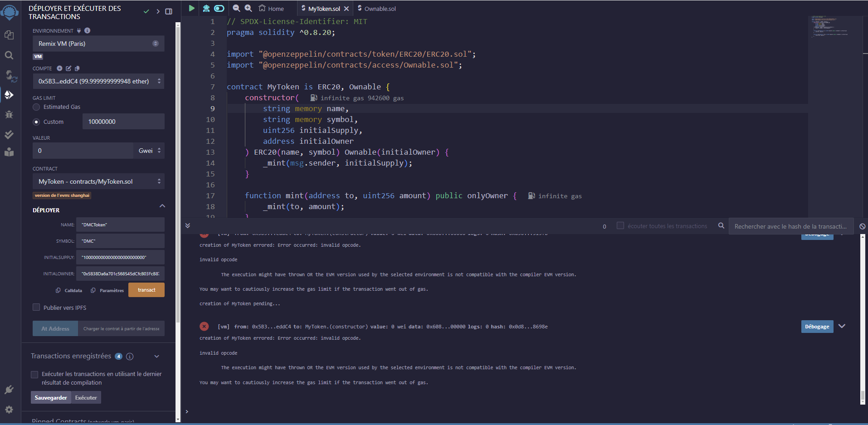This screenshot has width=868, height=425.
Task: Click the info icon beside ENVIRONNEMENT
Action: pyautogui.click(x=88, y=30)
